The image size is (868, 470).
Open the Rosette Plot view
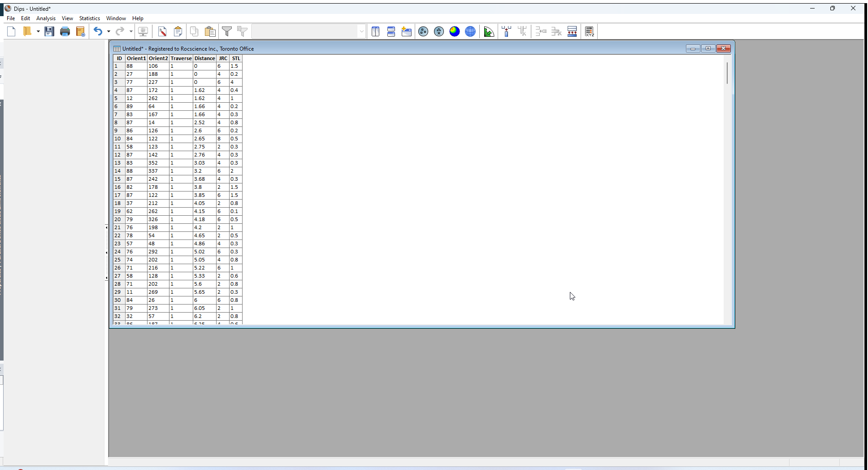tap(489, 31)
